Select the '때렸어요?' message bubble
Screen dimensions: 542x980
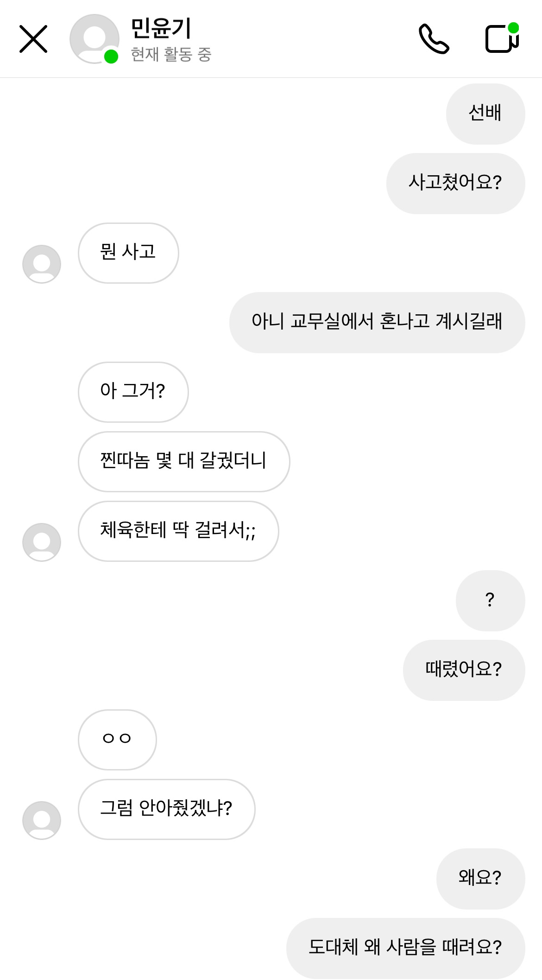point(464,670)
